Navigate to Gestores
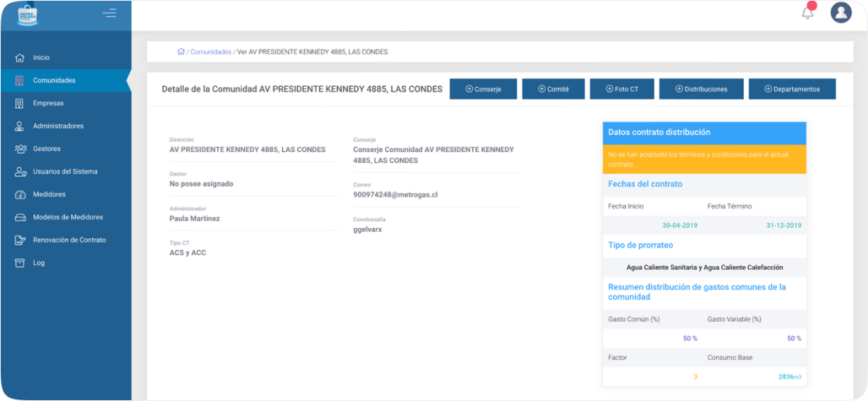 tap(66, 149)
